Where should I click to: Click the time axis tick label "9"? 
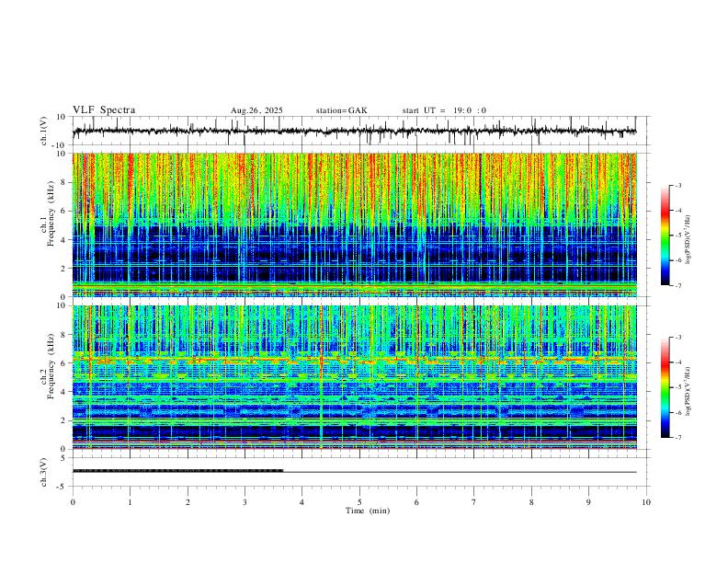point(588,502)
